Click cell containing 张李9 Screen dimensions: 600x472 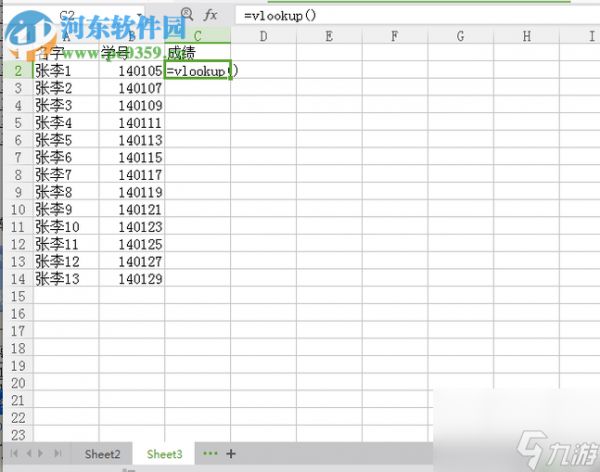coord(66,210)
